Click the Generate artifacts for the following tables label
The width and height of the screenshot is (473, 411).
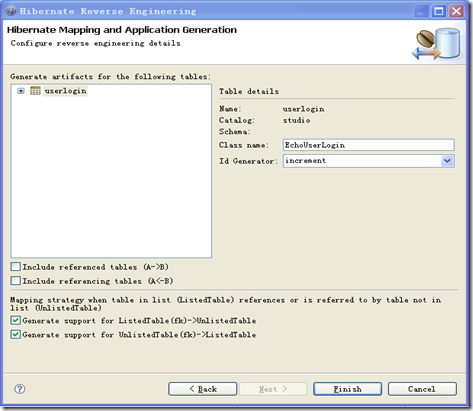(x=110, y=77)
